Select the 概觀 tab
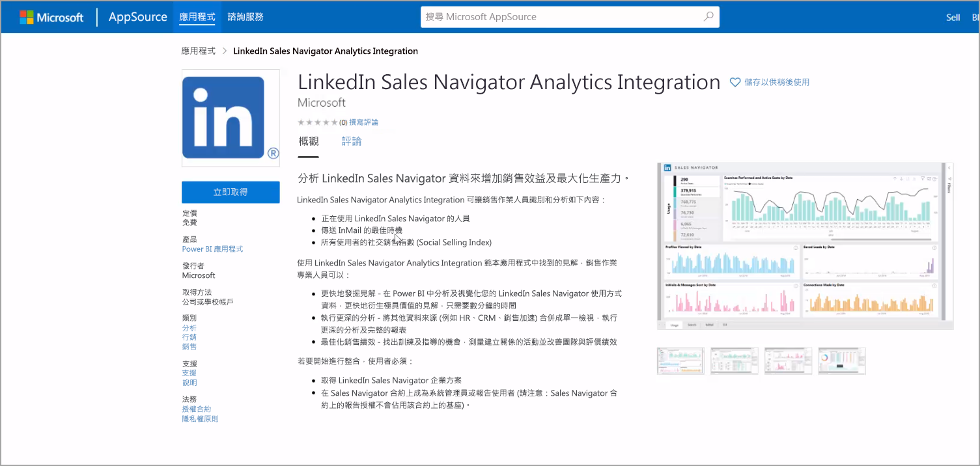Viewport: 980px width, 466px height. click(x=309, y=141)
